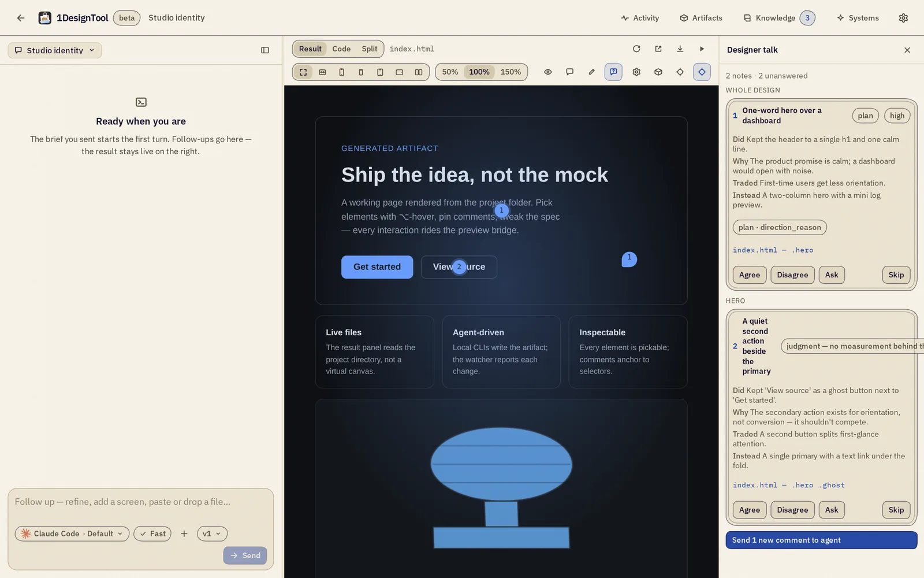Screen dimensions: 924x578
Task: Skip the quiet second action note
Action: 896,510
